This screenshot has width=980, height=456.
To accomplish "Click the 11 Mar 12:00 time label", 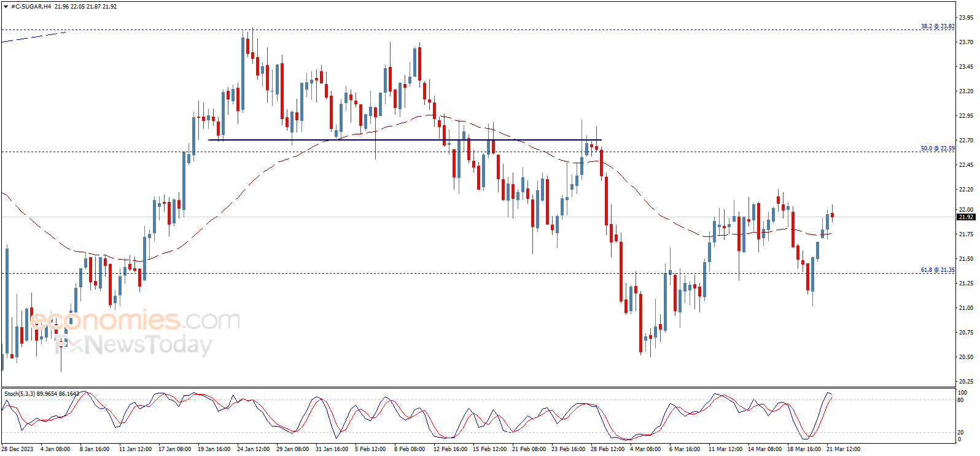I will 725,449.
